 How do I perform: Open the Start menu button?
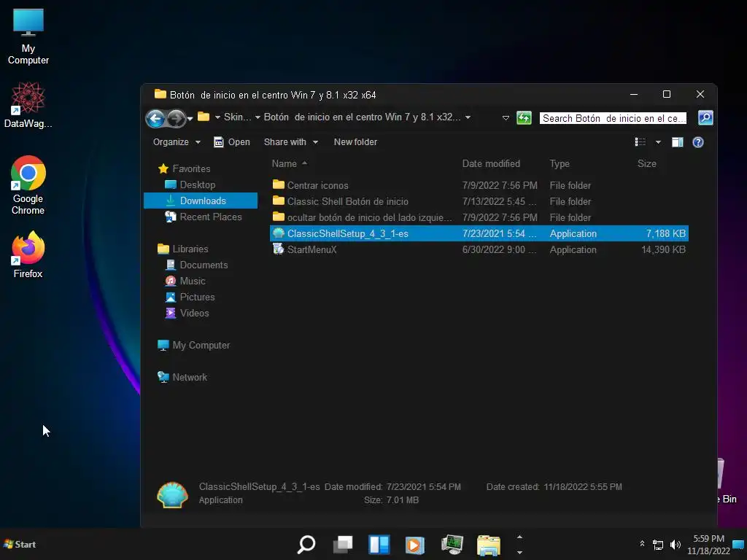[x=20, y=544]
